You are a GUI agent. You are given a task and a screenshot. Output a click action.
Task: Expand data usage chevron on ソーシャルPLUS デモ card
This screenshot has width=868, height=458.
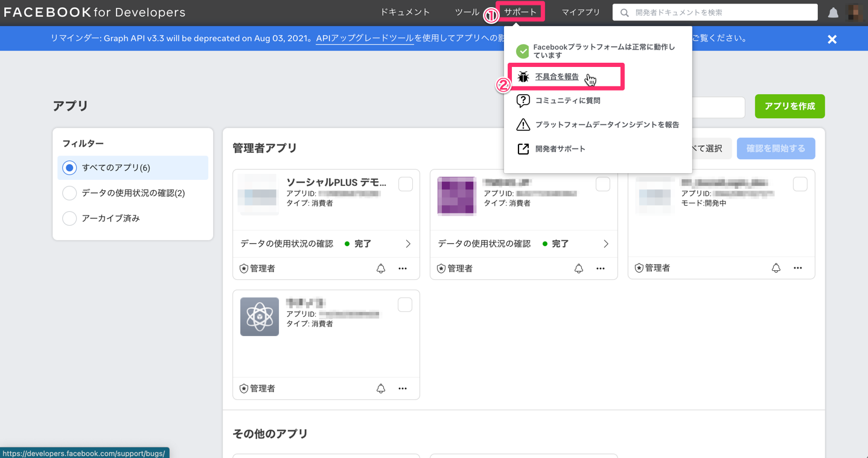[408, 244]
